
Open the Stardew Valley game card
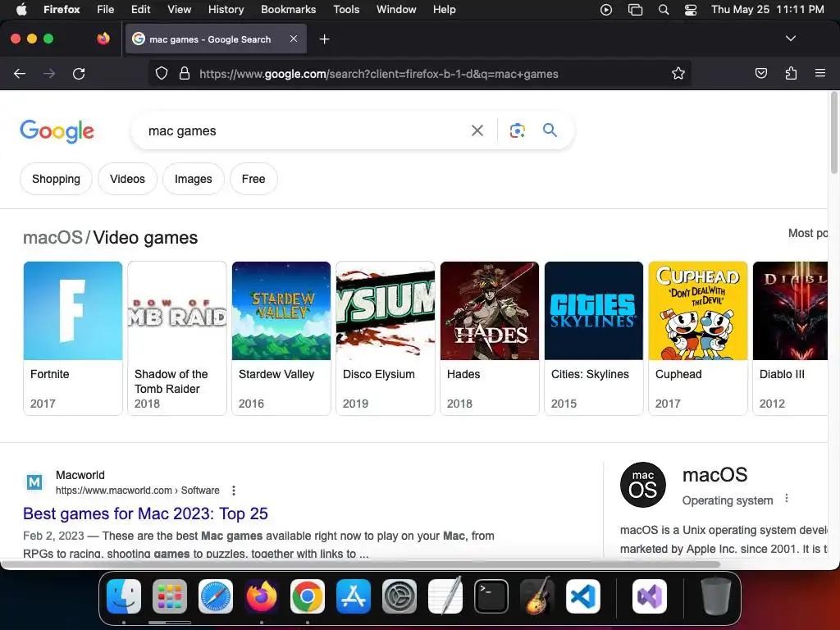[281, 338]
